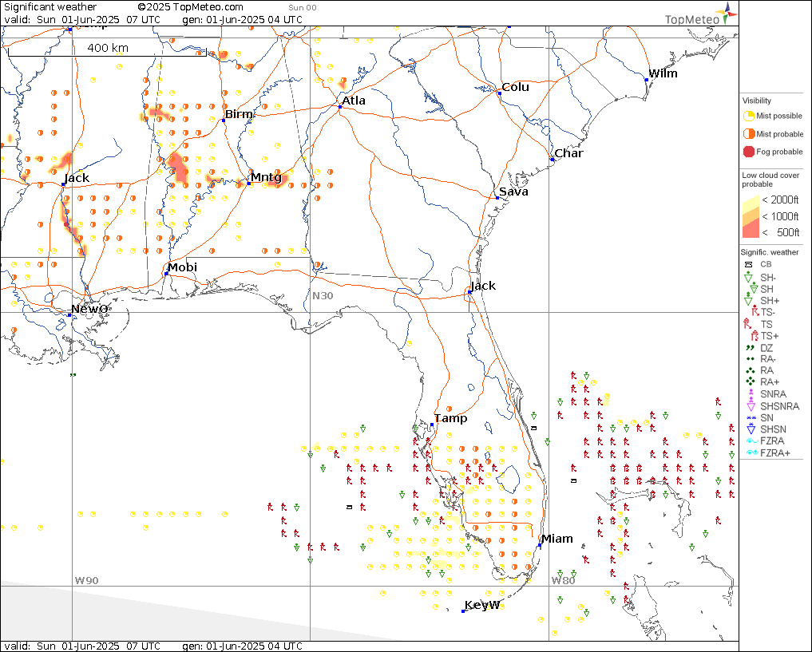
Task: Click the Miam city label
Action: coord(557,539)
